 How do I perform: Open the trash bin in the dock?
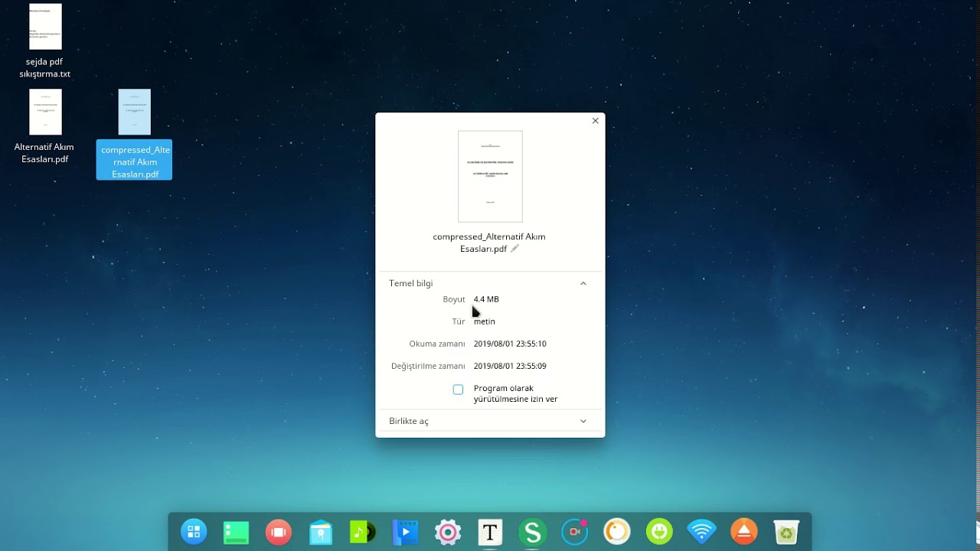point(786,532)
